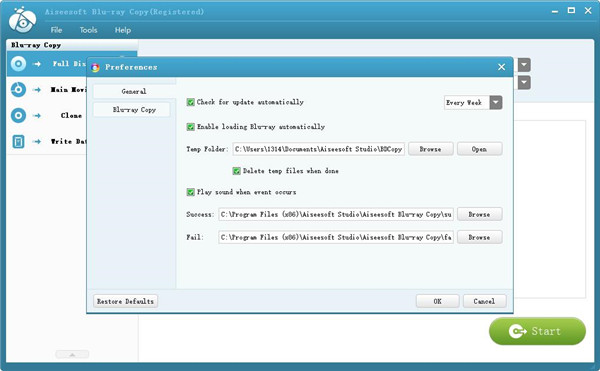Expand the upper dropdown arrow in main window

pyautogui.click(x=524, y=65)
